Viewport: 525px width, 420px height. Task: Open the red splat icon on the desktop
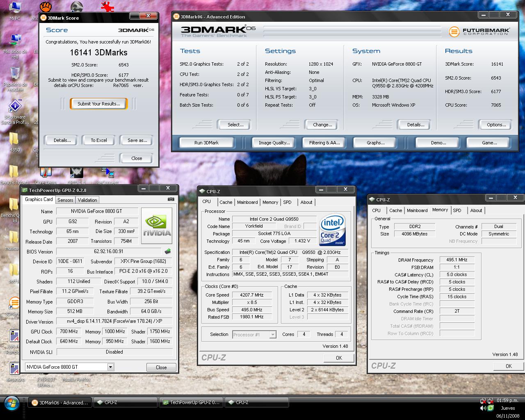[107, 7]
